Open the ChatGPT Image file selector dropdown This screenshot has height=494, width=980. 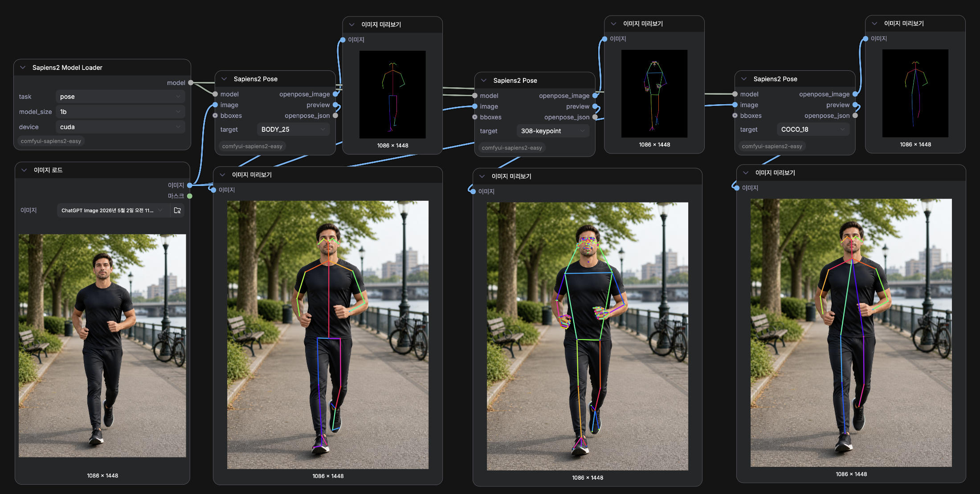pos(113,211)
